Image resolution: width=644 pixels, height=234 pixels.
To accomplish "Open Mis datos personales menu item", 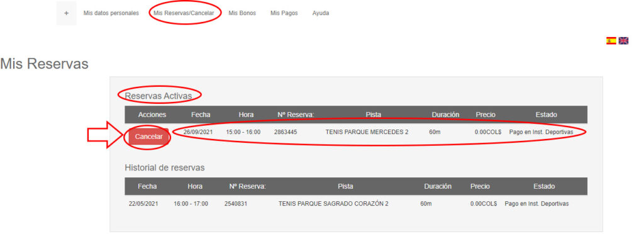I will [x=111, y=13].
